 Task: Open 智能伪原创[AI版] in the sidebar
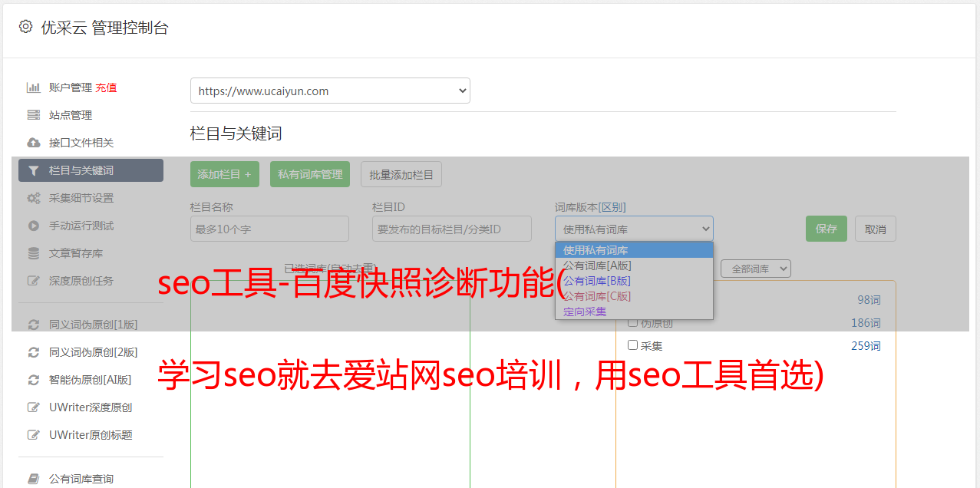[x=91, y=380]
